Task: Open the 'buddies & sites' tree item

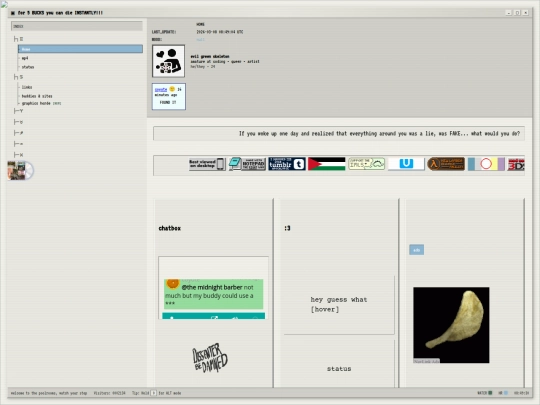Action: click(37, 96)
